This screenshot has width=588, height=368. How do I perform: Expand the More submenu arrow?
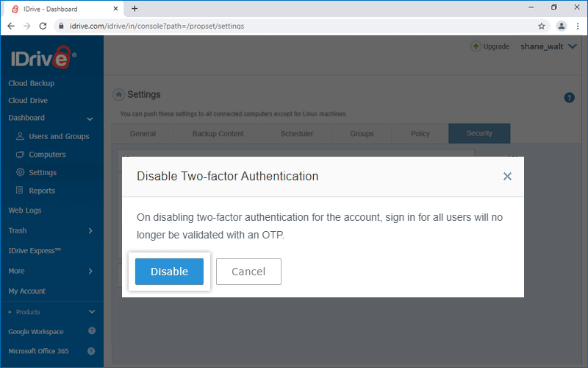(x=90, y=271)
